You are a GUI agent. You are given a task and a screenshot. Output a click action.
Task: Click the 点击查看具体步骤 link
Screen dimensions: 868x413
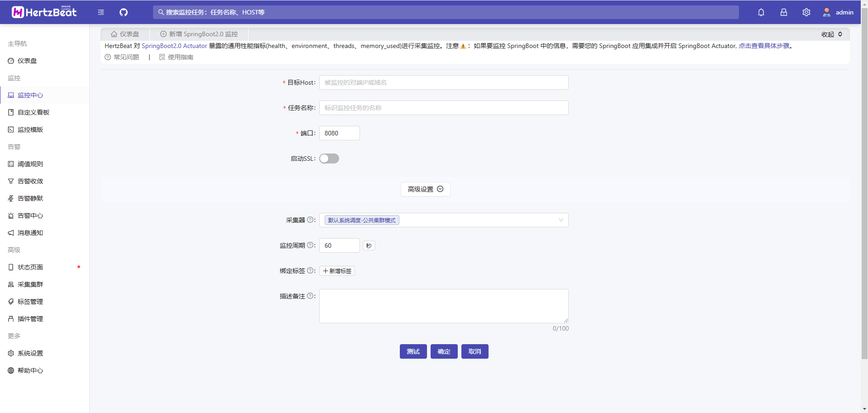pyautogui.click(x=764, y=46)
